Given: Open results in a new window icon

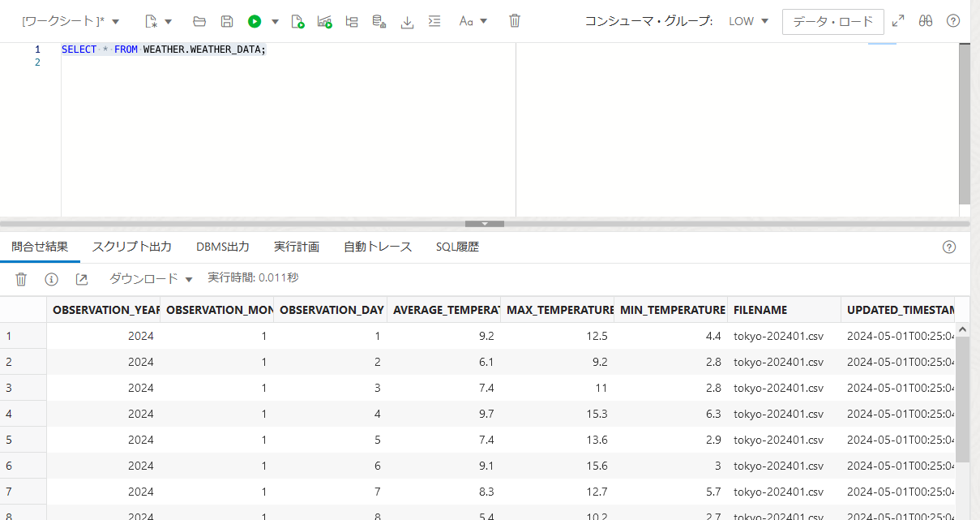Looking at the screenshot, I should (x=81, y=279).
